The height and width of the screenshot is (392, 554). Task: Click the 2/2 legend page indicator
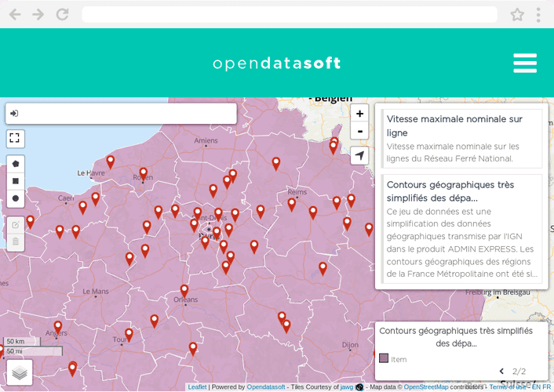tap(519, 371)
